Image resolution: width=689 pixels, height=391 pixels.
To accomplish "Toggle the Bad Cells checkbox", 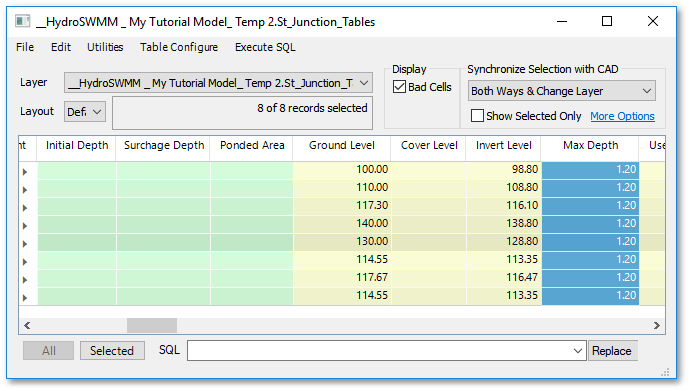I will point(399,87).
